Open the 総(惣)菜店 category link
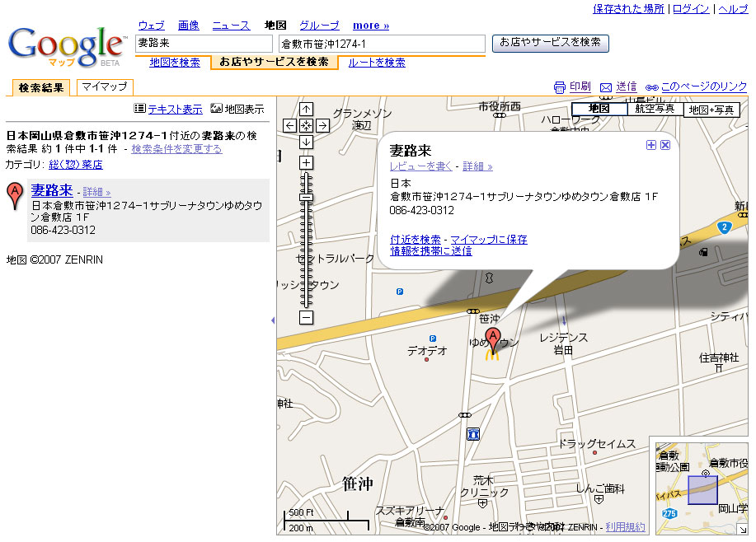The width and height of the screenshot is (756, 542). (x=76, y=165)
